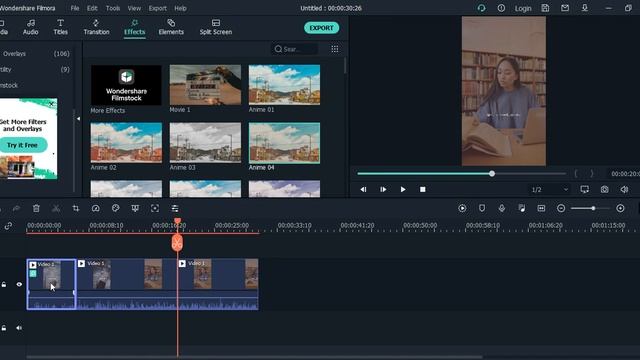Click the Login link
The image size is (640, 360).
(523, 8)
